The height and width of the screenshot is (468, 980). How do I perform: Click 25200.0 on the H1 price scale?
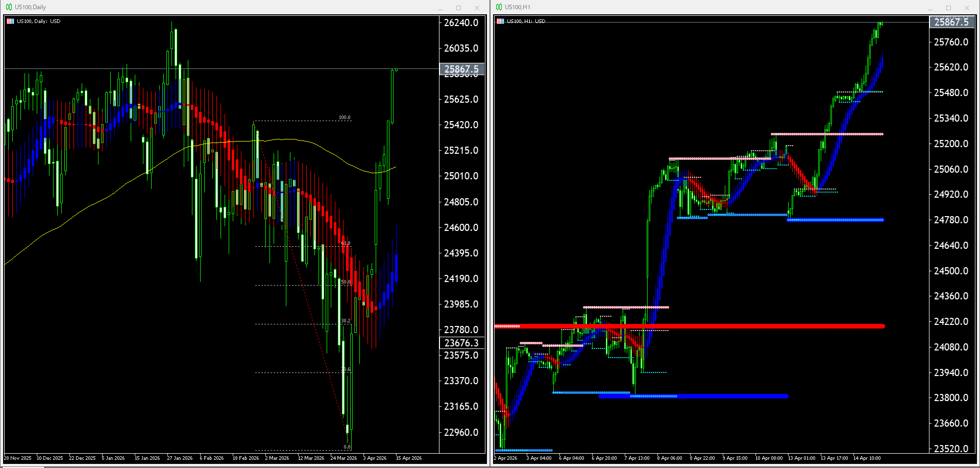pyautogui.click(x=951, y=144)
